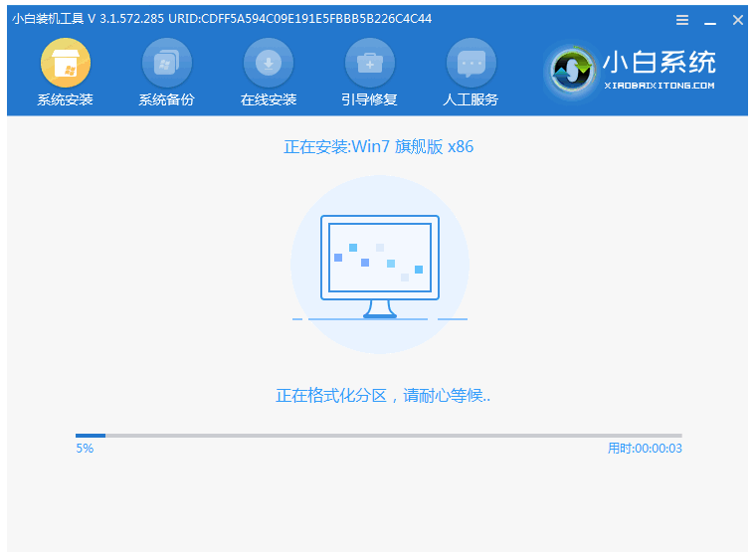The width and height of the screenshot is (756, 558).
Task: Switch to the 系统安装 tab label
Action: (x=65, y=99)
